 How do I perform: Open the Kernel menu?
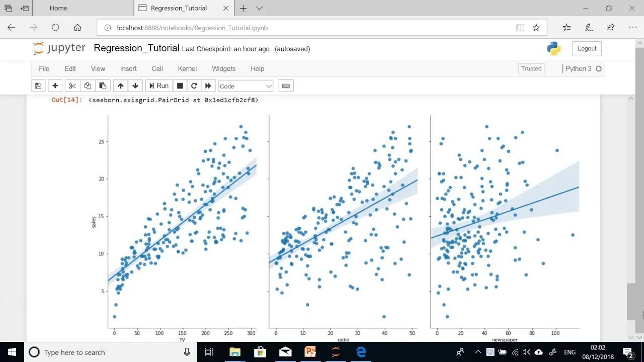tap(187, 68)
